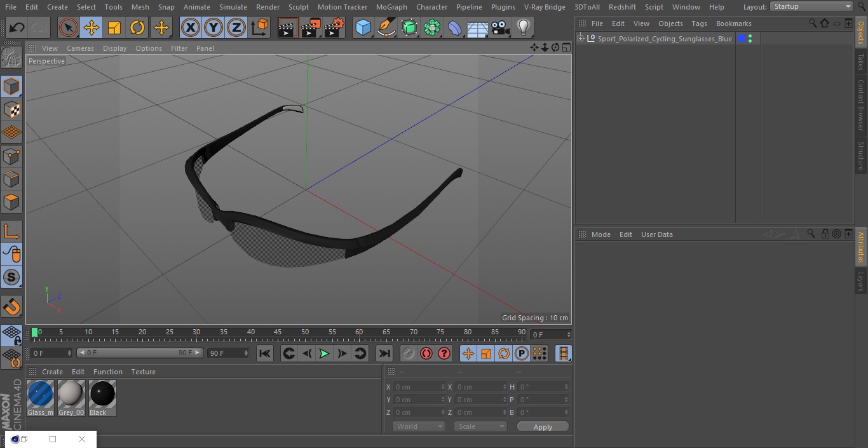This screenshot has width=868, height=448.
Task: Toggle Z axis lock
Action: [x=236, y=27]
